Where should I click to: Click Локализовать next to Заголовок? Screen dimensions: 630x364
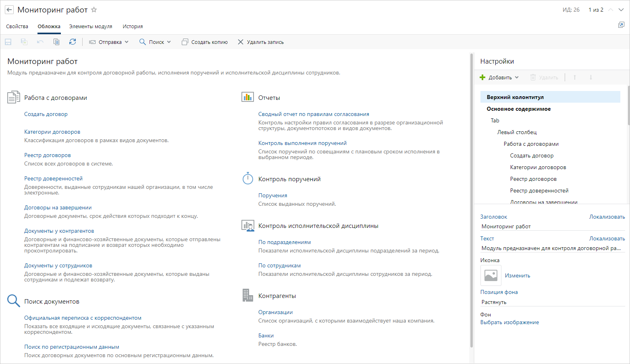607,217
